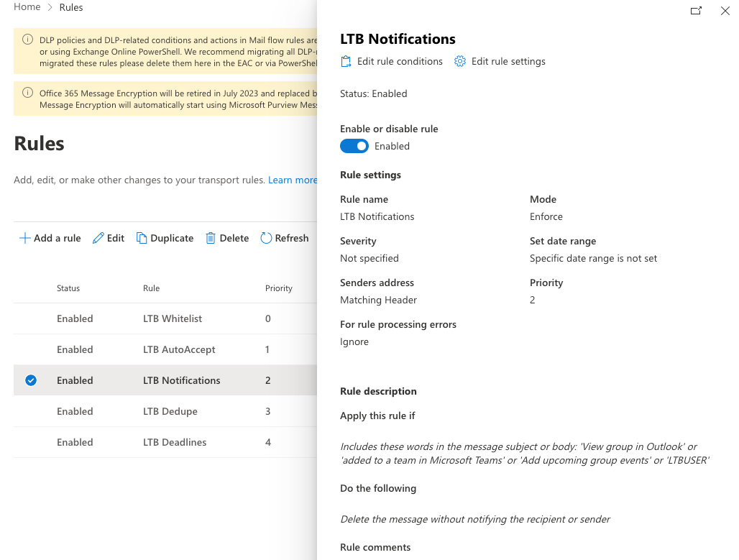Sort by the Priority column header
The width and height of the screenshot is (739, 560).
278,288
